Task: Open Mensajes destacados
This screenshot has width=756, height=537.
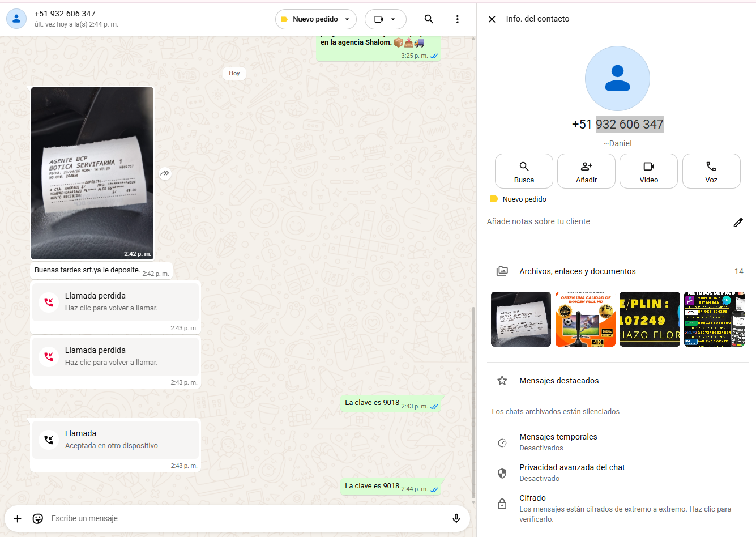Action: pyautogui.click(x=558, y=381)
